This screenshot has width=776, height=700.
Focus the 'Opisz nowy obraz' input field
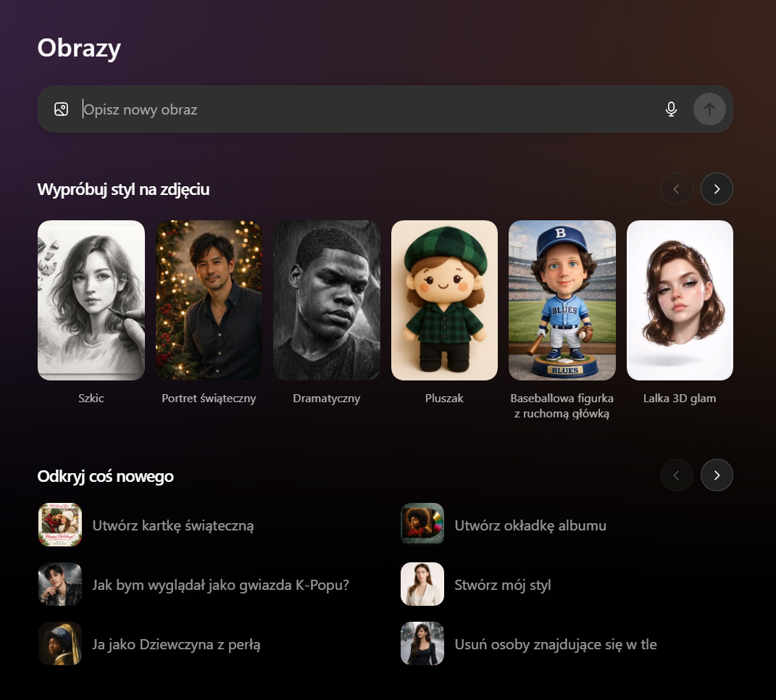[x=362, y=109]
